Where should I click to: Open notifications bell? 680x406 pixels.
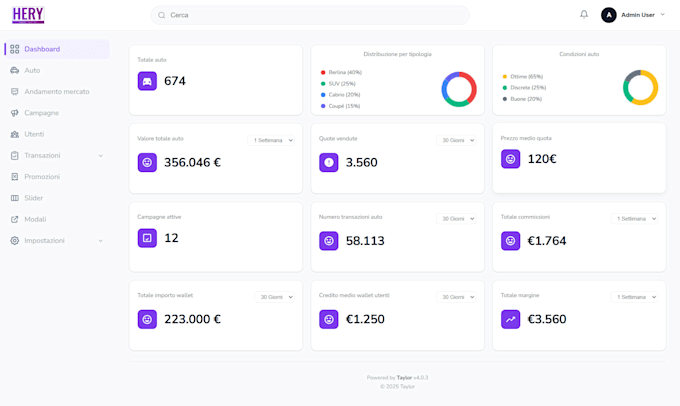(584, 15)
